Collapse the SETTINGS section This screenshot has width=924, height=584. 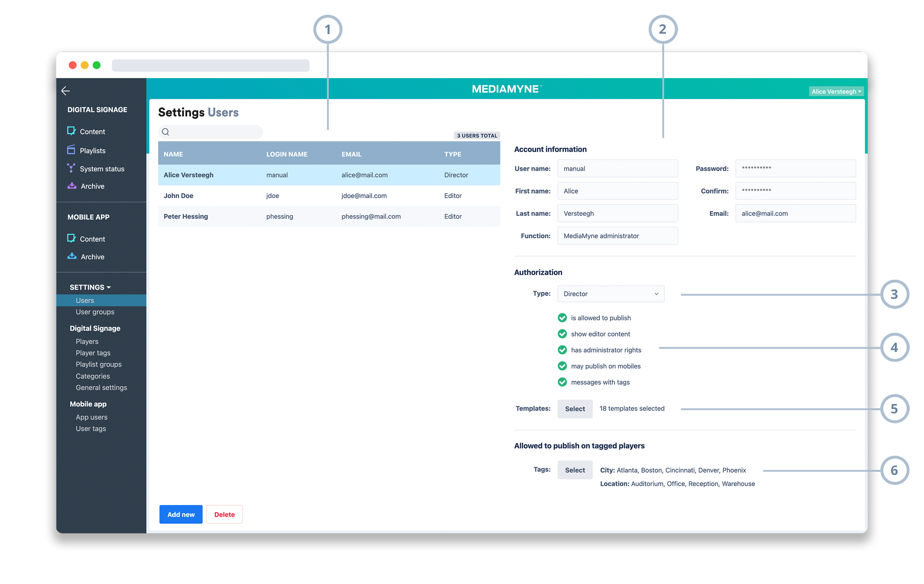click(x=90, y=287)
